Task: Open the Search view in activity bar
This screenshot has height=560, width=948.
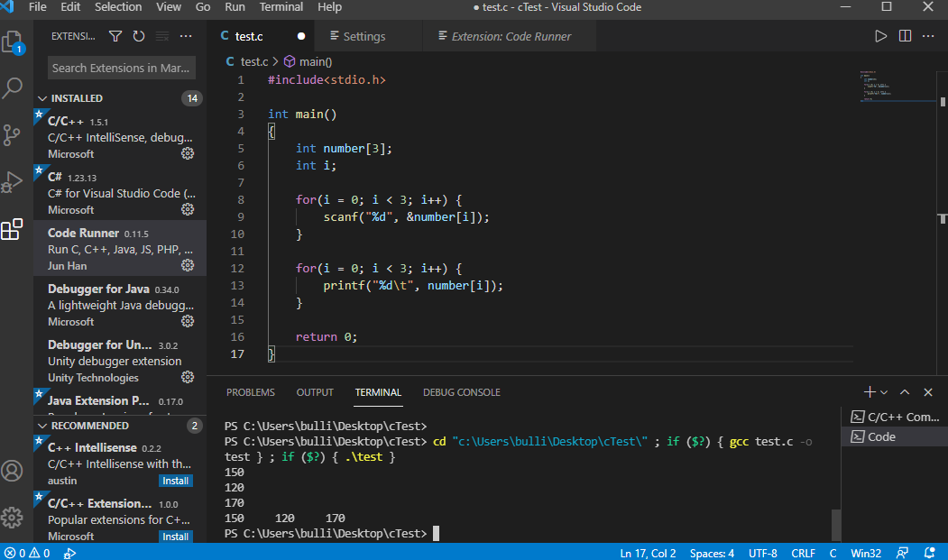Action: click(13, 87)
